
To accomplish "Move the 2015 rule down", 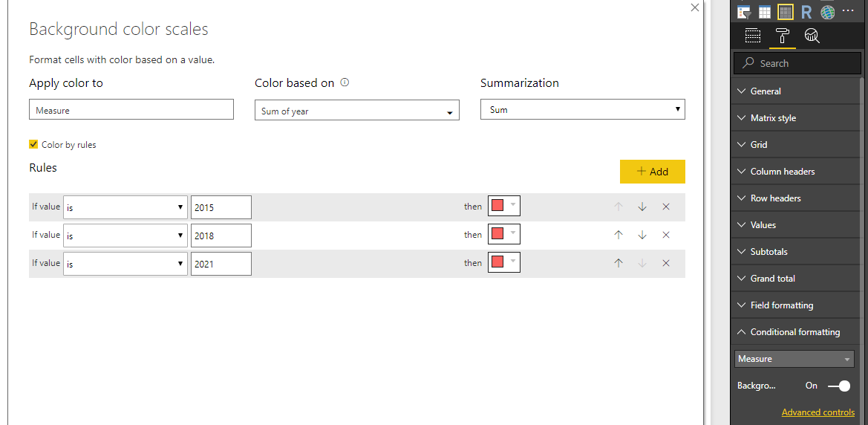I will click(642, 207).
